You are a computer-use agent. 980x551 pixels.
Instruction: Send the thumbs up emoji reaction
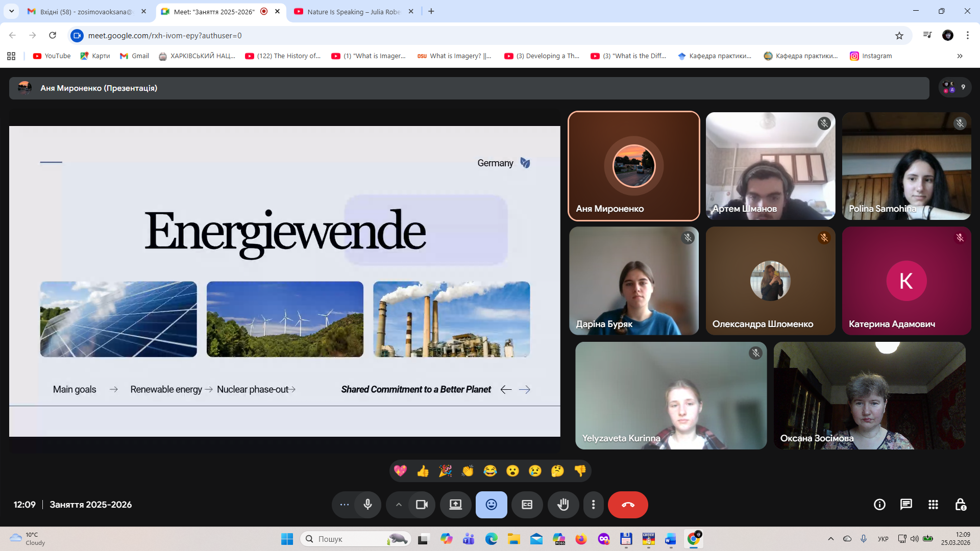423,471
